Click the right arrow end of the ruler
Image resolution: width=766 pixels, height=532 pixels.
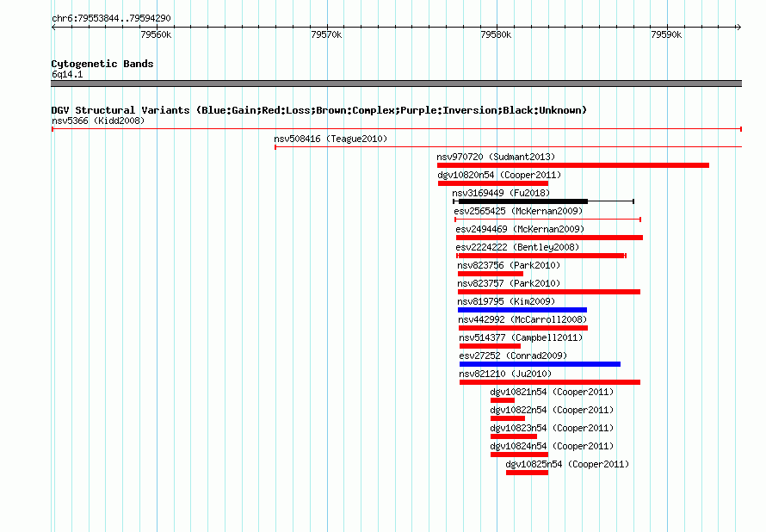[738, 27]
